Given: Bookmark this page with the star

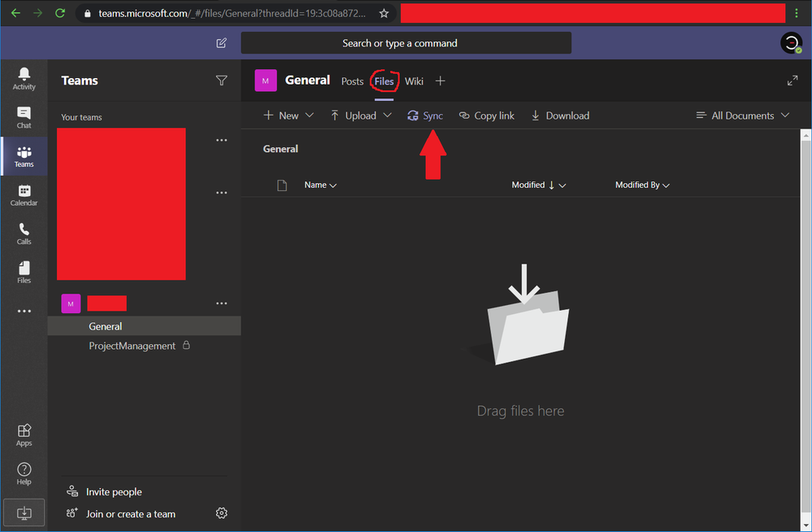Looking at the screenshot, I should (x=384, y=13).
